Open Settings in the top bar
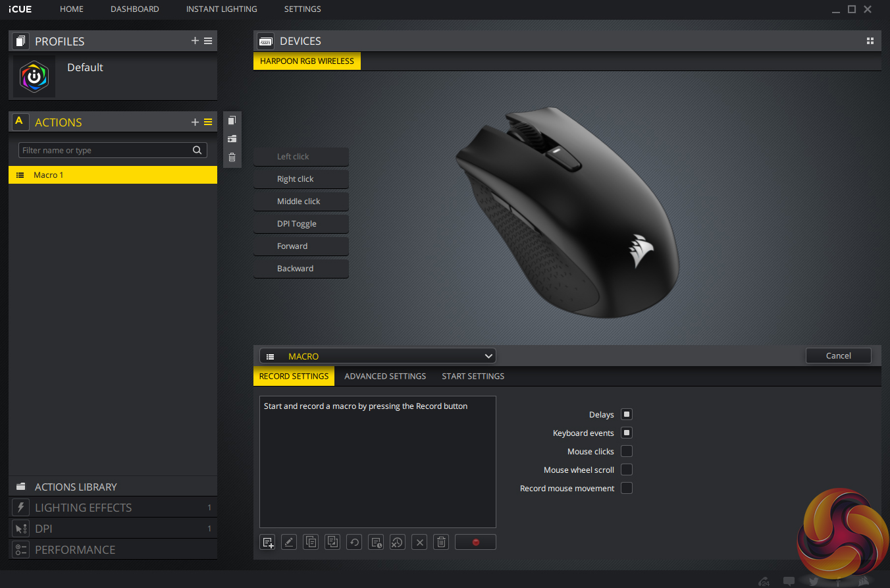This screenshot has height=588, width=890. [x=303, y=9]
